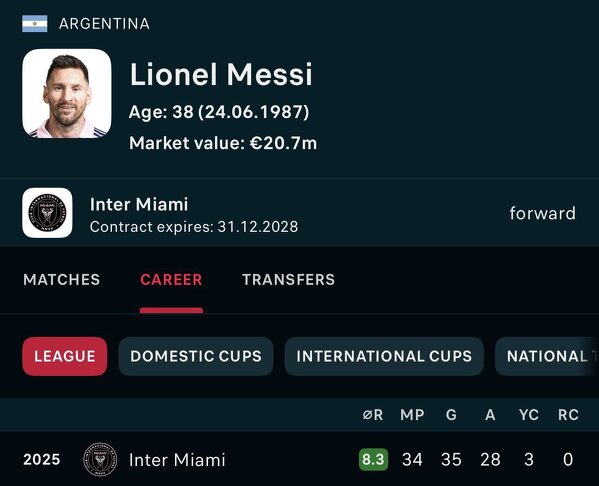Click the YC yellow cards column header
Screen dimensions: 599x486
pos(529,415)
